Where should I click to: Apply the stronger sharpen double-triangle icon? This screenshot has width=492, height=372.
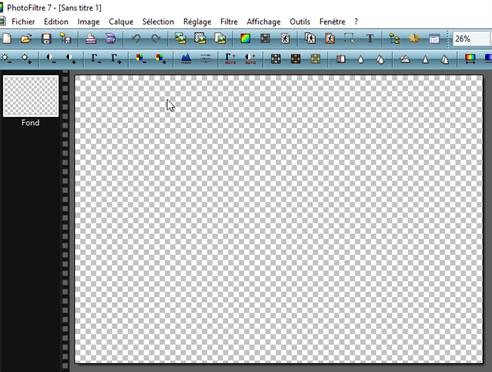coord(445,59)
